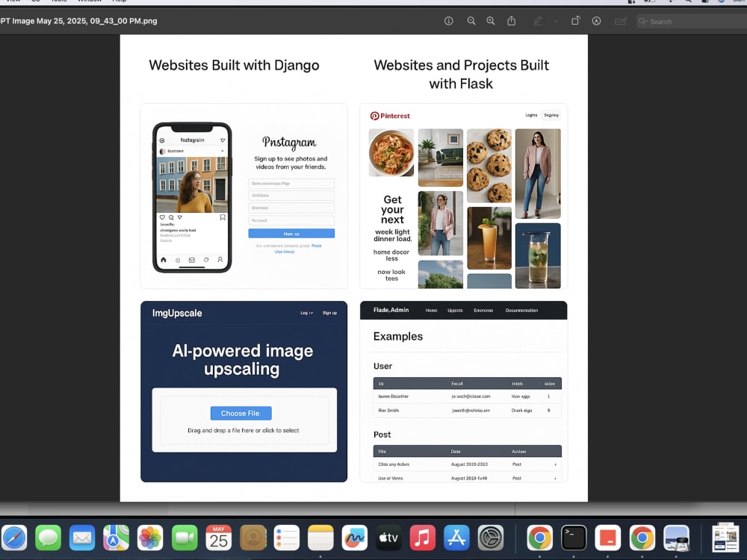The image size is (747, 560).
Task: Open Notes from the Dock
Action: tap(320, 538)
